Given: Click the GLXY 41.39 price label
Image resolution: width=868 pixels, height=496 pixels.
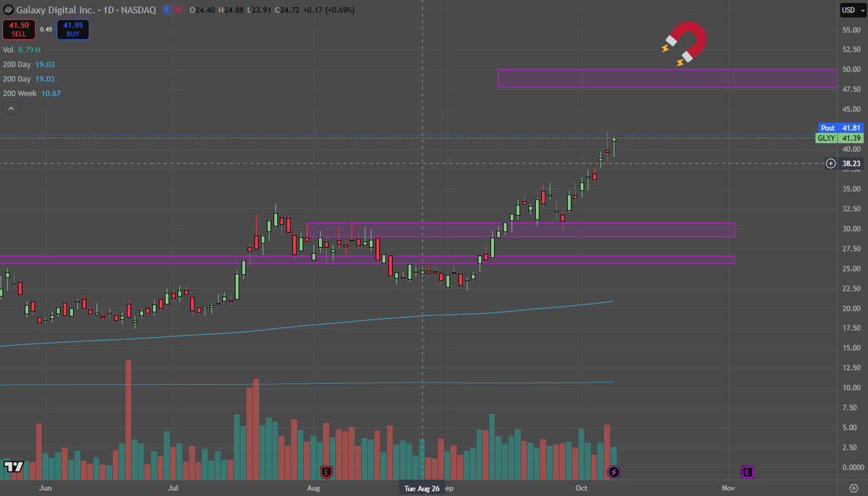Looking at the screenshot, I should click(x=840, y=137).
